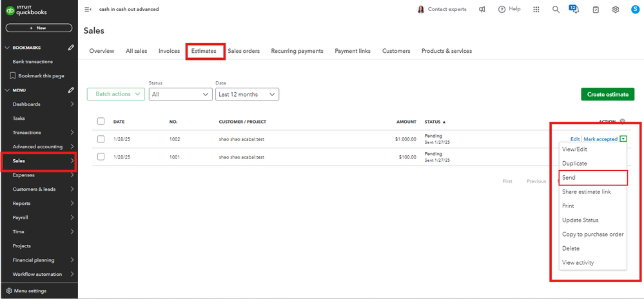Tick the select-all checkbox in table header
This screenshot has width=644, height=299.
(101, 121)
